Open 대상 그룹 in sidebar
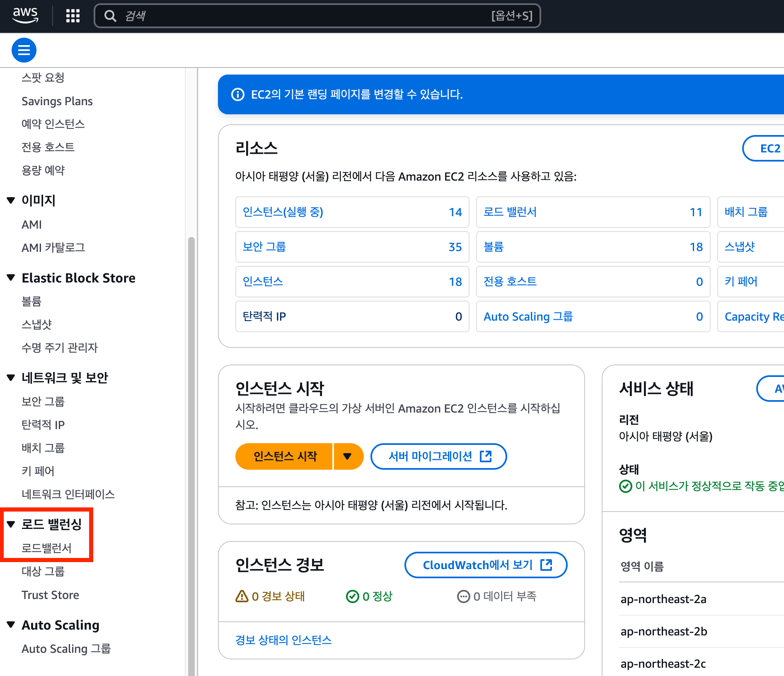Viewport: 784px width, 676px height. [43, 571]
